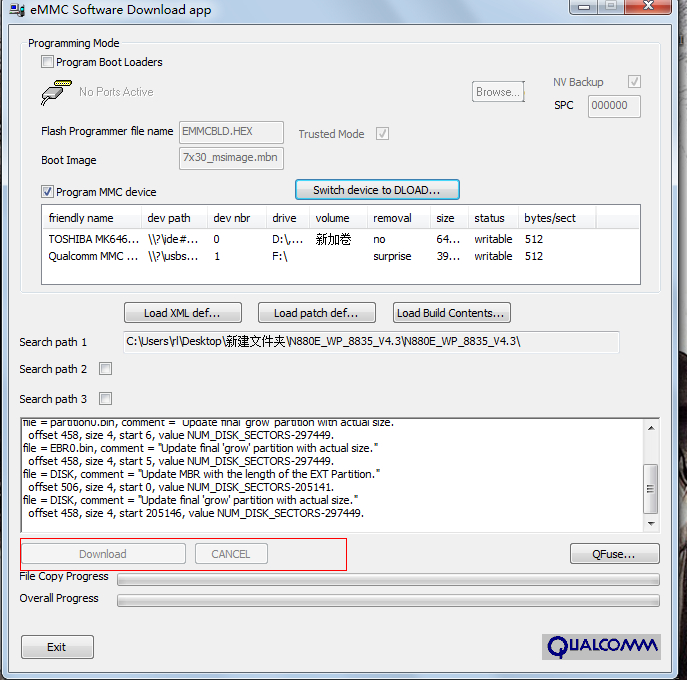Screen dimensions: 687x680
Task: Click the surprise removal cell
Action: (392, 256)
